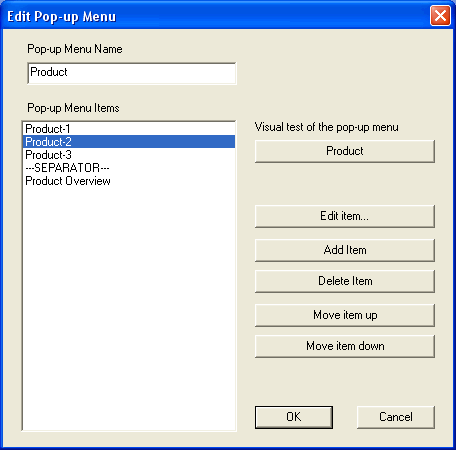Cancel the Edit Pop-up Menu dialog
Screen dimensions: 456x450
pyautogui.click(x=396, y=417)
